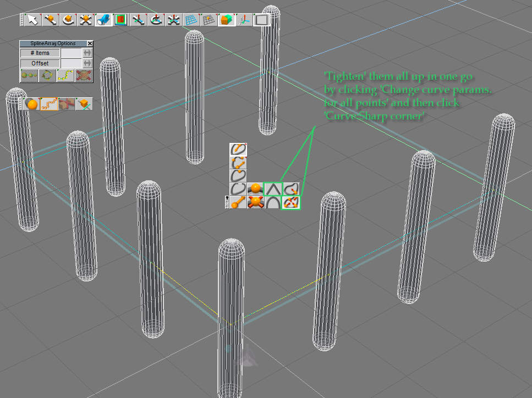Image resolution: width=532 pixels, height=398 pixels.
Task: Select the Curve Smooth corner icon
Action: 273,203
